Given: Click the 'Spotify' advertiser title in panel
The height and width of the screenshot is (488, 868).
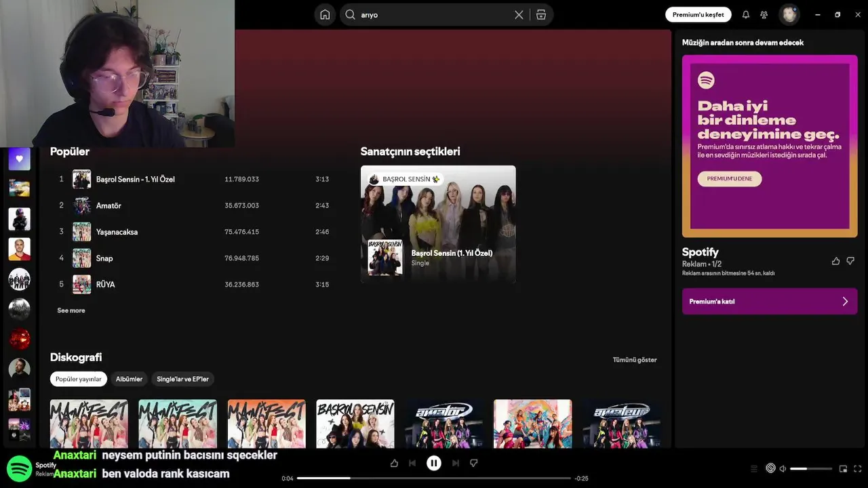Looking at the screenshot, I should coord(701,251).
